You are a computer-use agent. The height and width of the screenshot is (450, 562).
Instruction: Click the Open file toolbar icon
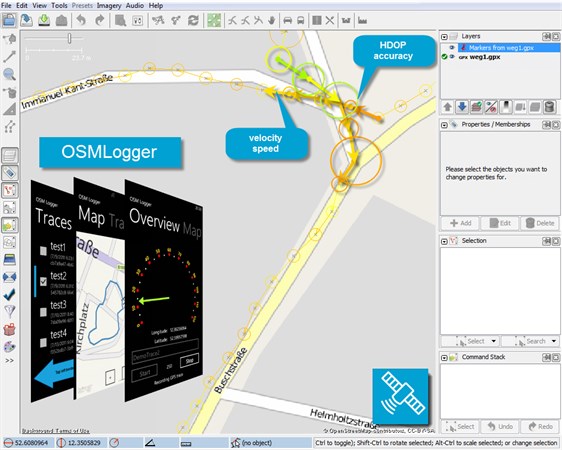tap(9, 20)
